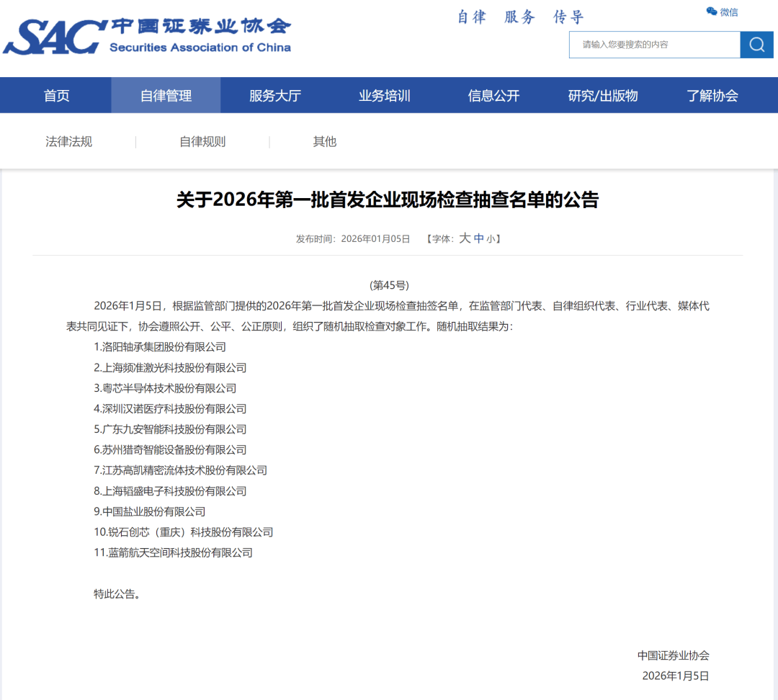Open the 信息公开 navigation item
The image size is (778, 700).
[x=493, y=96]
